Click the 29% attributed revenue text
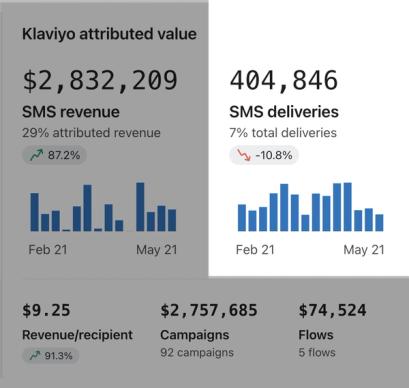The image size is (409, 388). pyautogui.click(x=91, y=133)
